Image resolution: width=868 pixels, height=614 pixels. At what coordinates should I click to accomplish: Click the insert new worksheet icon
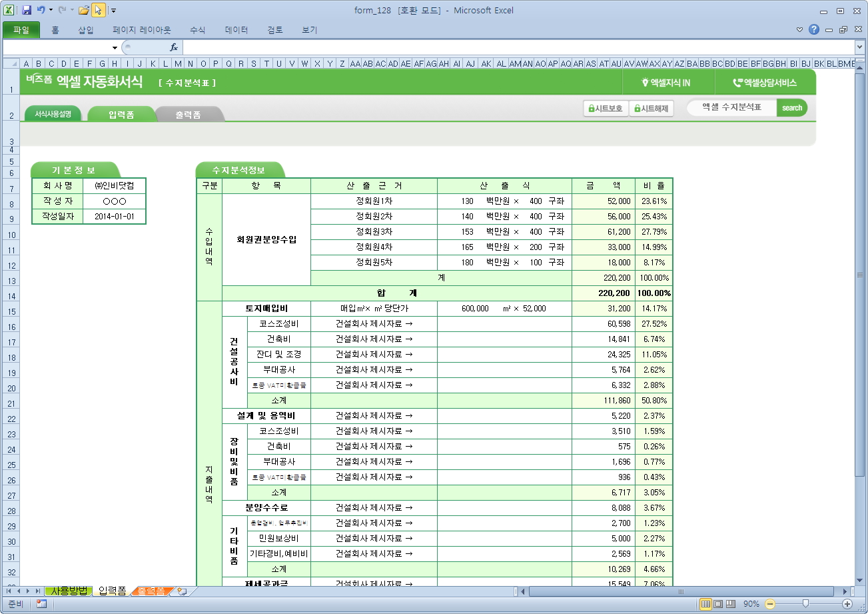pos(182,591)
